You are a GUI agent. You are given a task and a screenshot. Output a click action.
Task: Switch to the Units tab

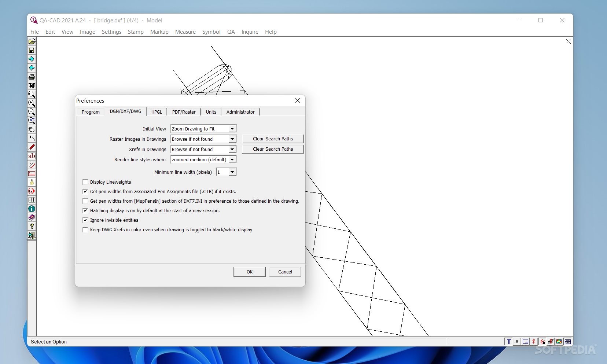pyautogui.click(x=211, y=112)
